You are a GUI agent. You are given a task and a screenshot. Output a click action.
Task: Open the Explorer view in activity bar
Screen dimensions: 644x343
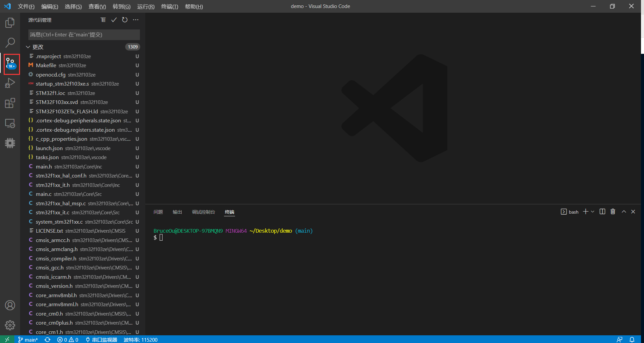(10, 23)
